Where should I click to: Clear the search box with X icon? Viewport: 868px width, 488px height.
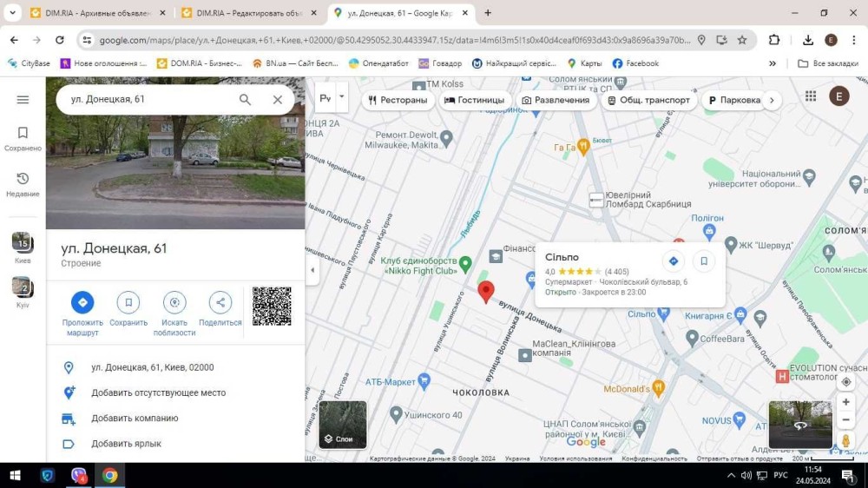pyautogui.click(x=278, y=100)
